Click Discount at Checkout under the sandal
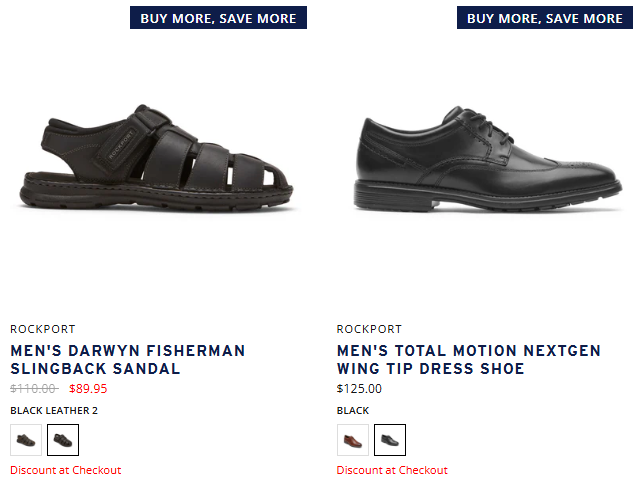 [x=65, y=470]
